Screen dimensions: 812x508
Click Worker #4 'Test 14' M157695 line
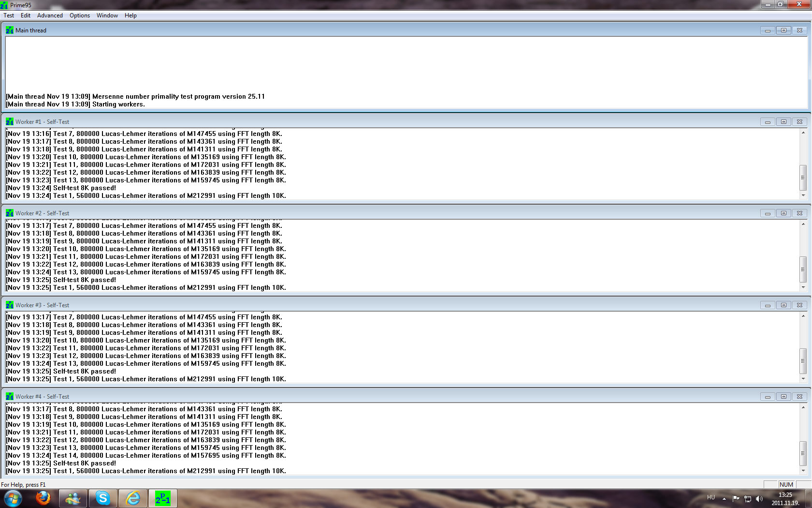(x=146, y=455)
